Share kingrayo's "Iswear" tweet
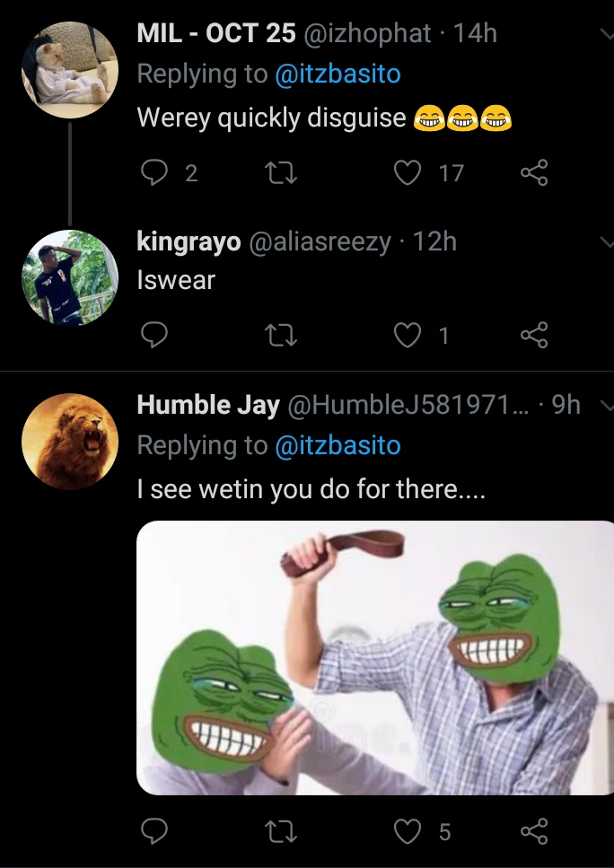Image resolution: width=614 pixels, height=868 pixels. pyautogui.click(x=534, y=335)
